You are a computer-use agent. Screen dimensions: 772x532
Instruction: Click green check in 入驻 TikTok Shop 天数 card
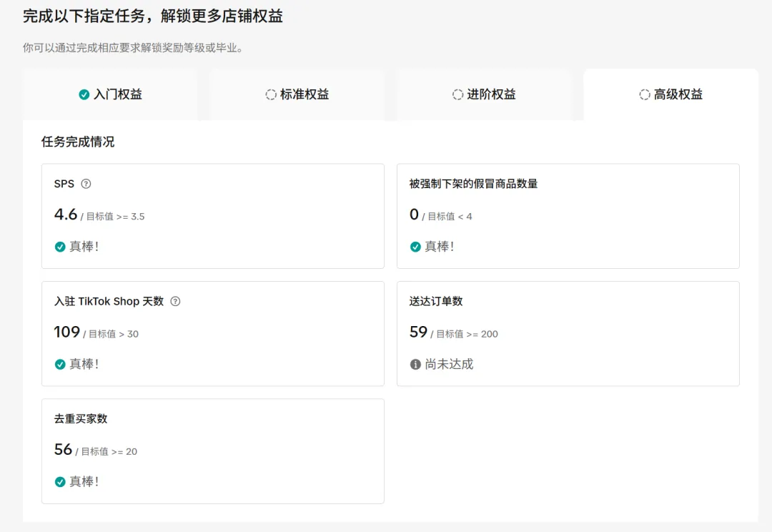click(x=60, y=365)
